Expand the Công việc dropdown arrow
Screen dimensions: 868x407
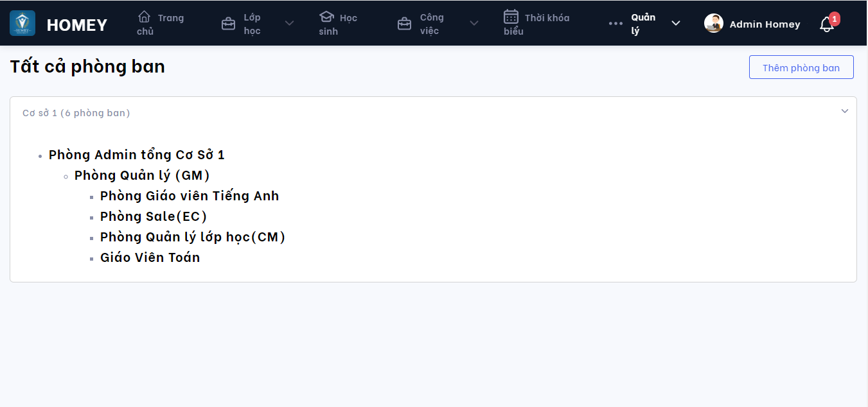click(x=474, y=24)
